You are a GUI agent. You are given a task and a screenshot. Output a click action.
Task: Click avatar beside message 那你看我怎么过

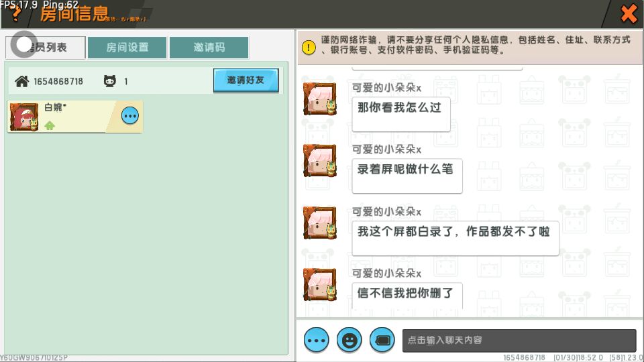[x=320, y=99]
